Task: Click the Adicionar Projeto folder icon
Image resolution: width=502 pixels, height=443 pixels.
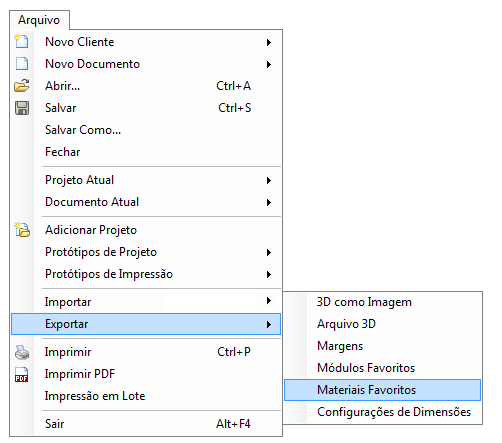Action: coord(22,230)
